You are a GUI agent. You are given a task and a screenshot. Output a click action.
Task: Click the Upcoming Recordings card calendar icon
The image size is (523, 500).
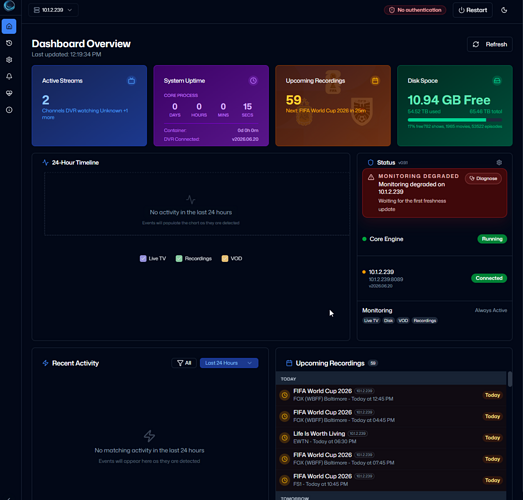click(x=375, y=81)
